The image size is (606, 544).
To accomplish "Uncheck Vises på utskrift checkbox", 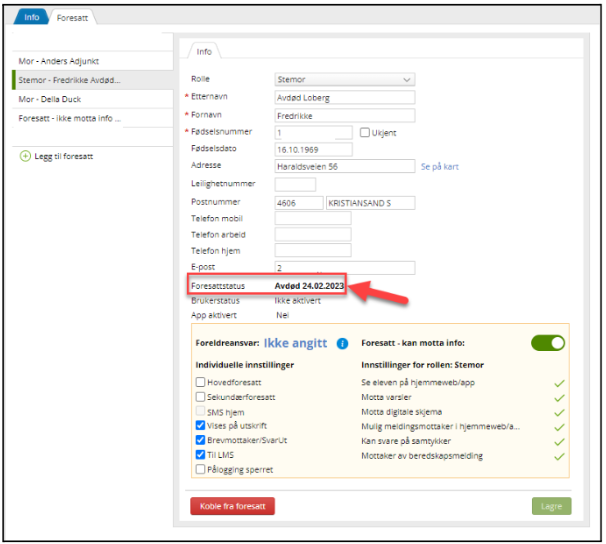I will coord(200,425).
